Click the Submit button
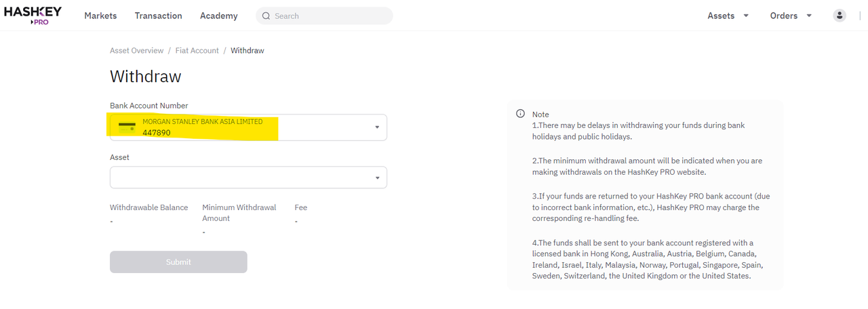Viewport: 868px width, 309px height. (178, 262)
